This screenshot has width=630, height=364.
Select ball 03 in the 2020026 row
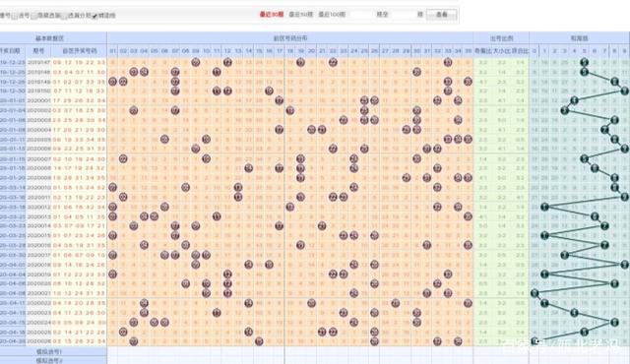pos(134,341)
